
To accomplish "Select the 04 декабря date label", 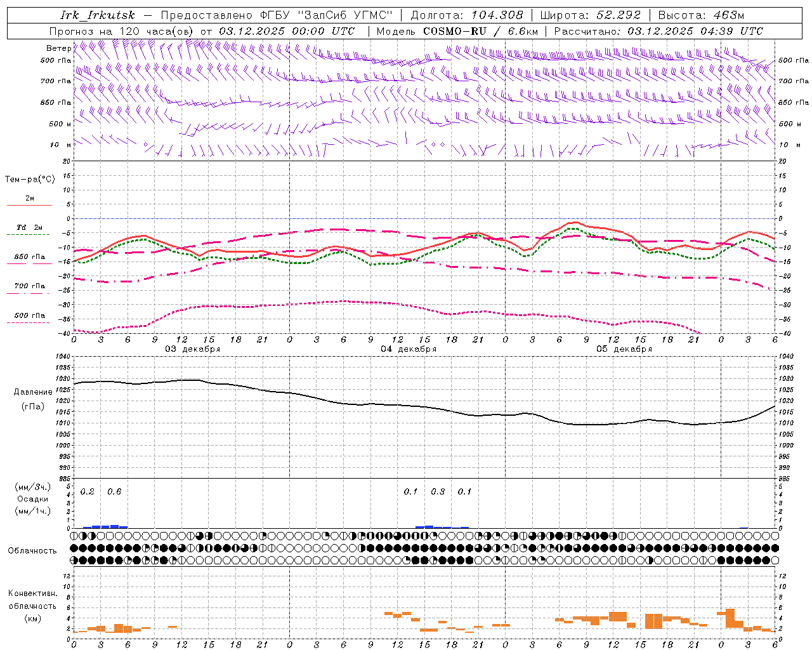I will coord(409,349).
